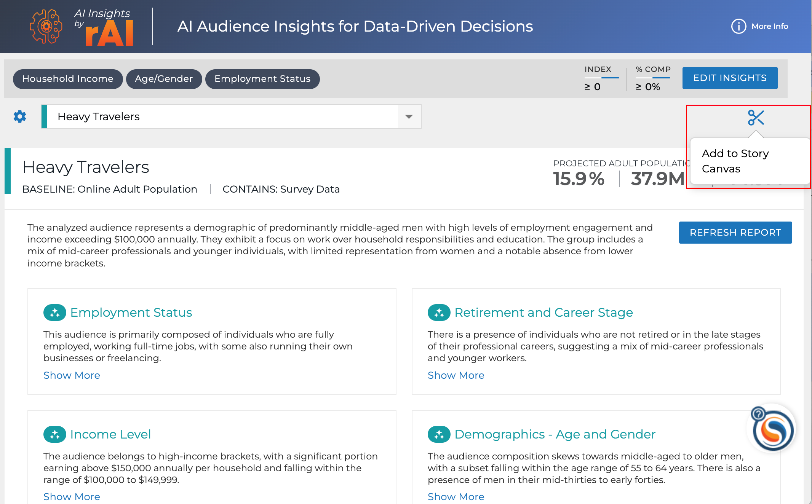This screenshot has height=504, width=812.
Task: Click the EDIT INSIGHTS button
Action: (x=730, y=78)
